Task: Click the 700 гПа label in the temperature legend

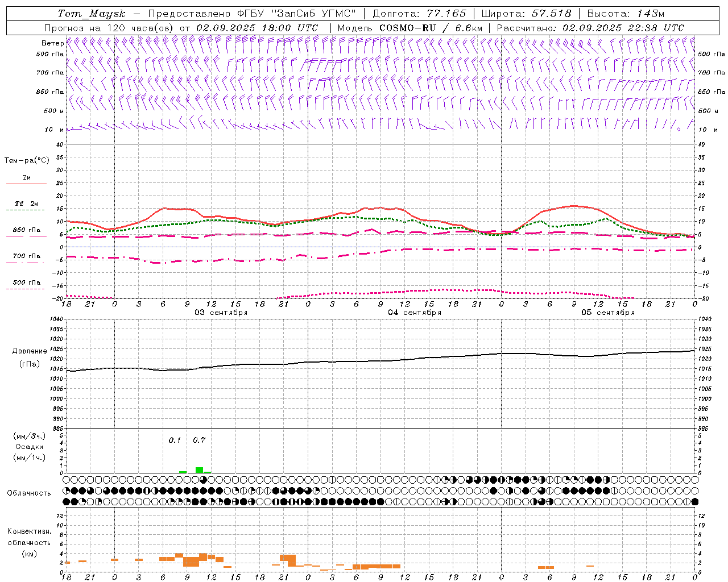Action: pos(27,256)
